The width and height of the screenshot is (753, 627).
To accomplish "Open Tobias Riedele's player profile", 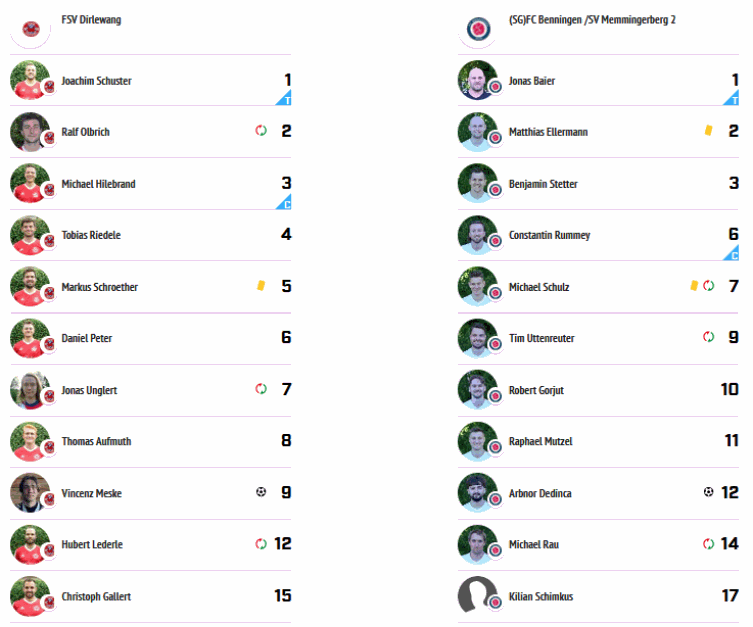I will [x=91, y=235].
